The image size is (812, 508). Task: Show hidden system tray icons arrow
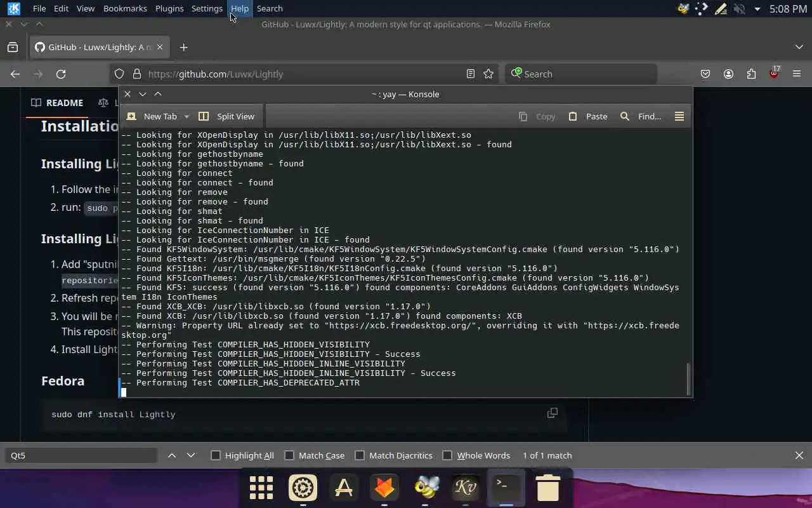757,9
